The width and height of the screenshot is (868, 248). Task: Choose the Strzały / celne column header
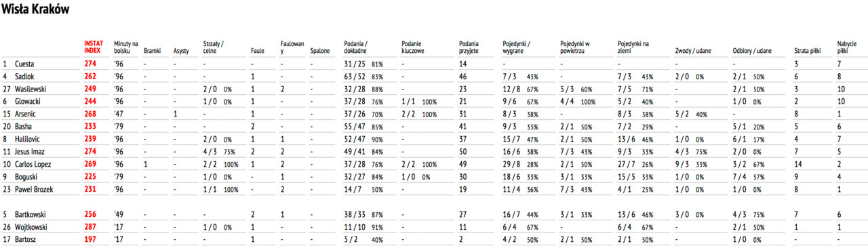(214, 47)
